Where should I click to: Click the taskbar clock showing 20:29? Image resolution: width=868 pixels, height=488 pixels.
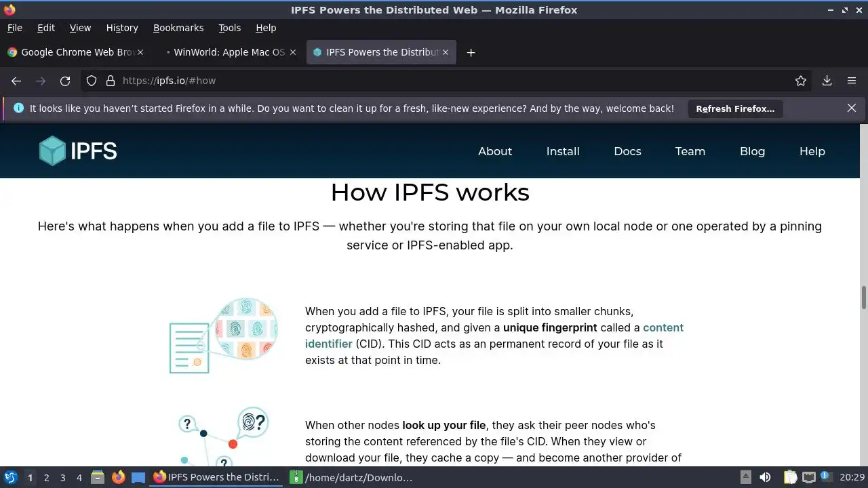point(852,477)
